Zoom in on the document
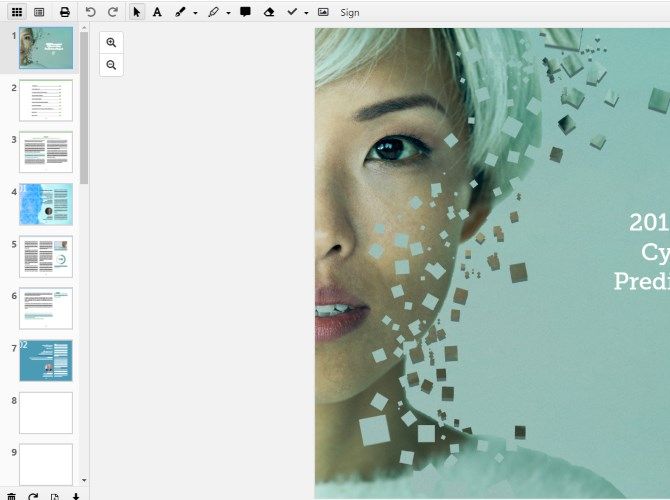The width and height of the screenshot is (670, 500). click(111, 43)
